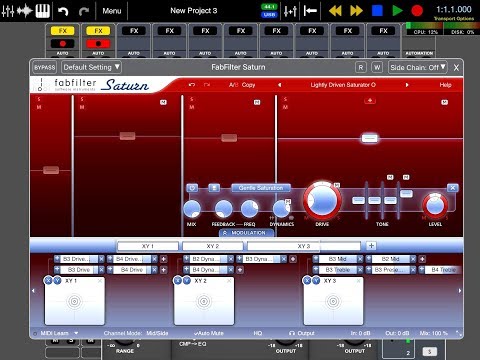Viewport: 480px width, 360px height.
Task: Toggle the metronome and snap icon
Action: coord(290,11)
